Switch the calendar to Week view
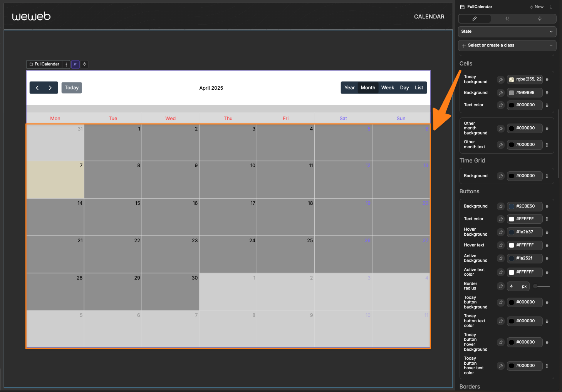The image size is (562, 392). point(388,88)
